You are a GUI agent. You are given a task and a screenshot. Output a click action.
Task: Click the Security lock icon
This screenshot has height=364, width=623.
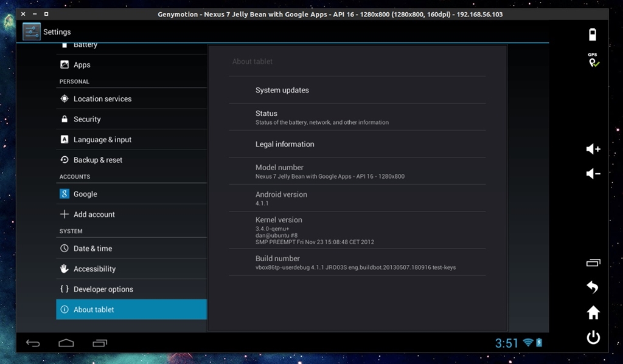click(64, 118)
